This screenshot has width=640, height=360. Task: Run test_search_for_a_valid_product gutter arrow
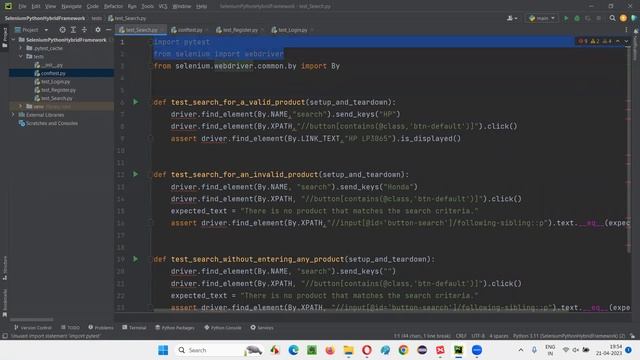(136, 102)
